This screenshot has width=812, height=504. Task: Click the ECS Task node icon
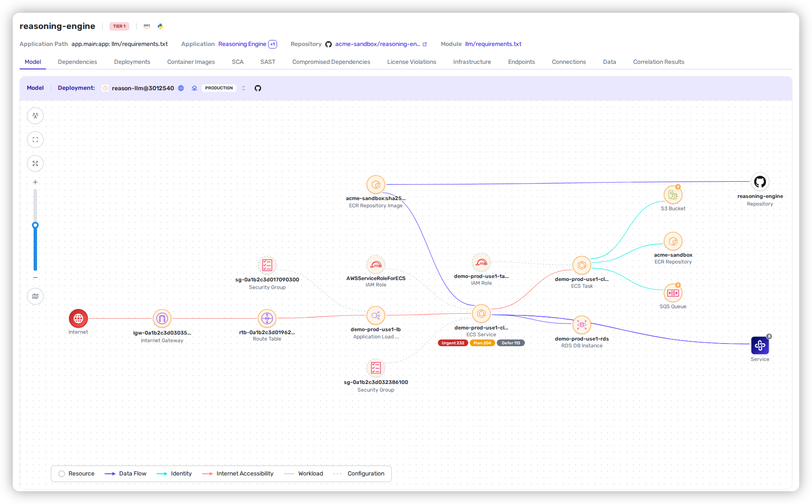click(582, 265)
